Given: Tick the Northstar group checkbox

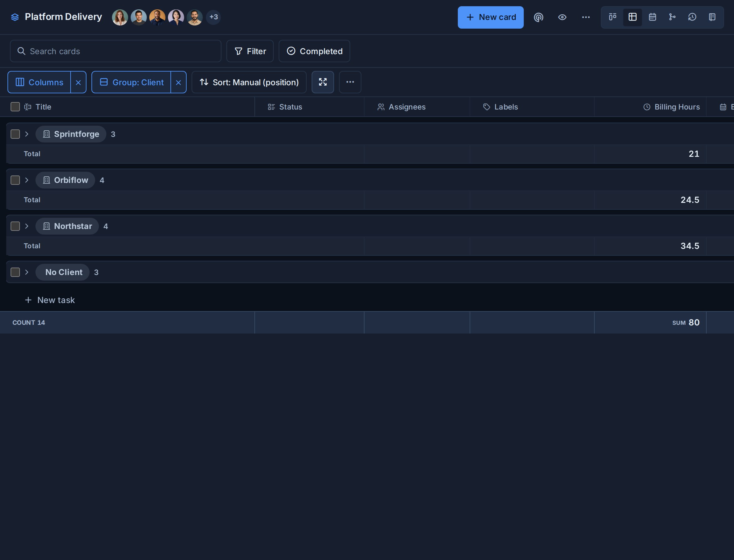Looking at the screenshot, I should coord(15,226).
